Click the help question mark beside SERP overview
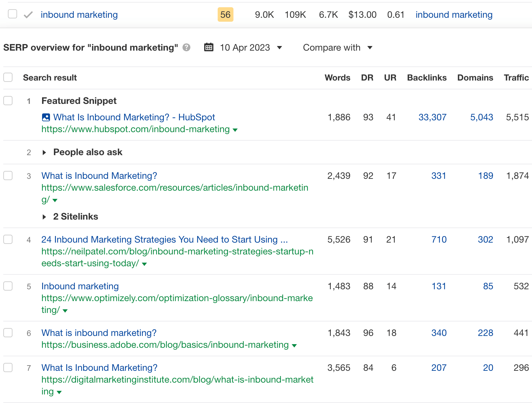Viewport: 532px width, 403px height. [x=186, y=47]
